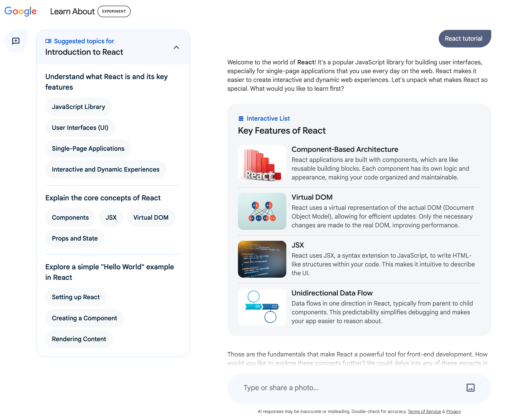
Task: Click the image upload icon in the input
Action: (x=470, y=387)
